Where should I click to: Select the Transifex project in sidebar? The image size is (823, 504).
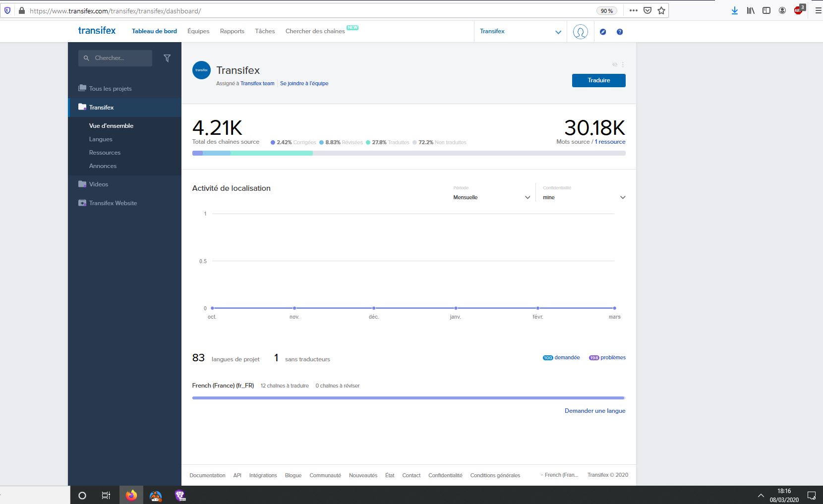pos(124,107)
